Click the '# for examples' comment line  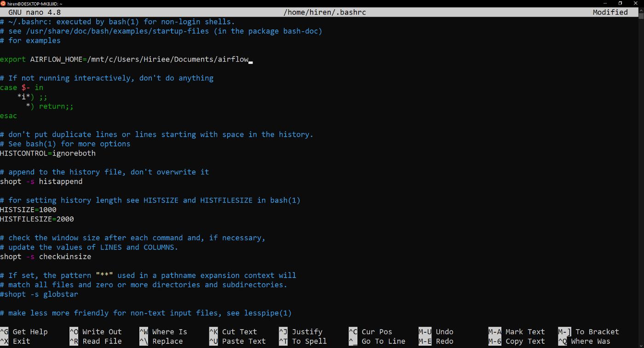tap(30, 41)
